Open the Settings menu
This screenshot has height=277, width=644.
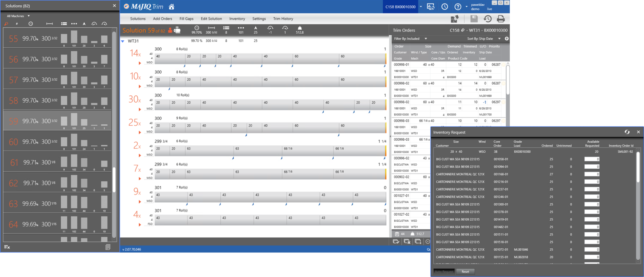[x=259, y=19]
